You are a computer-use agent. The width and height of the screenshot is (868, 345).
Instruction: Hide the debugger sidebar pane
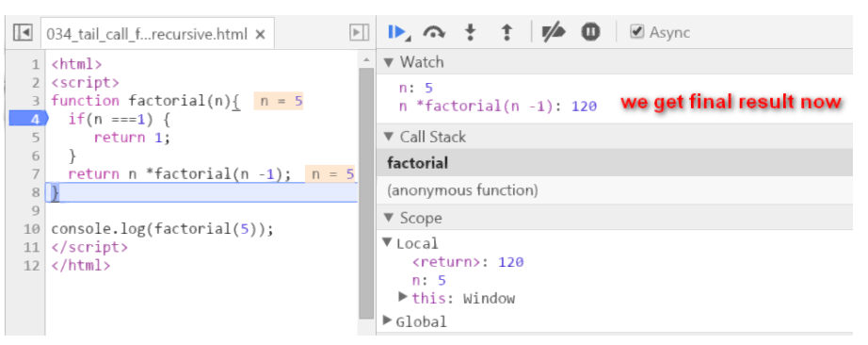pyautogui.click(x=360, y=33)
